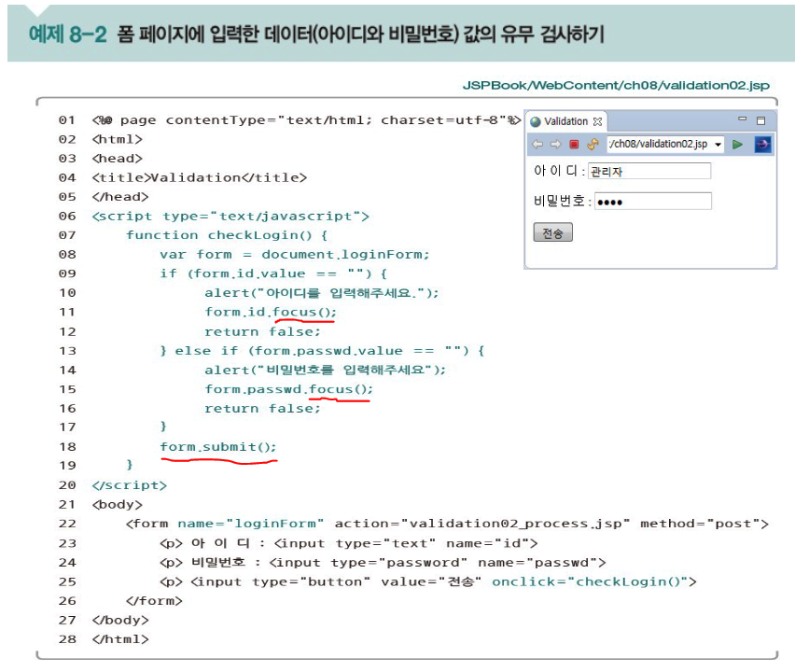The height and width of the screenshot is (672, 795).
Task: Click the alert code with 비밀번호를 입력해주세요
Action: (x=325, y=370)
